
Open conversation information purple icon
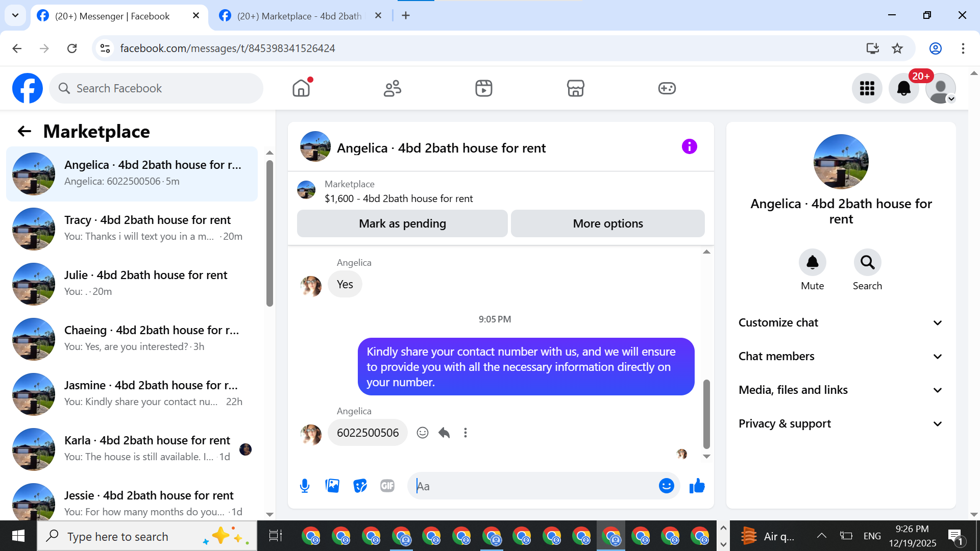pos(689,147)
